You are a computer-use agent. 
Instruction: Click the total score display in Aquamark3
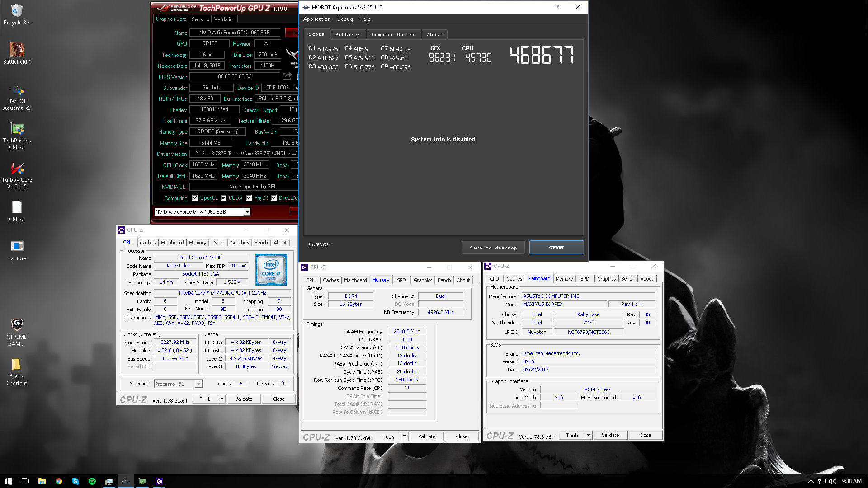(541, 55)
